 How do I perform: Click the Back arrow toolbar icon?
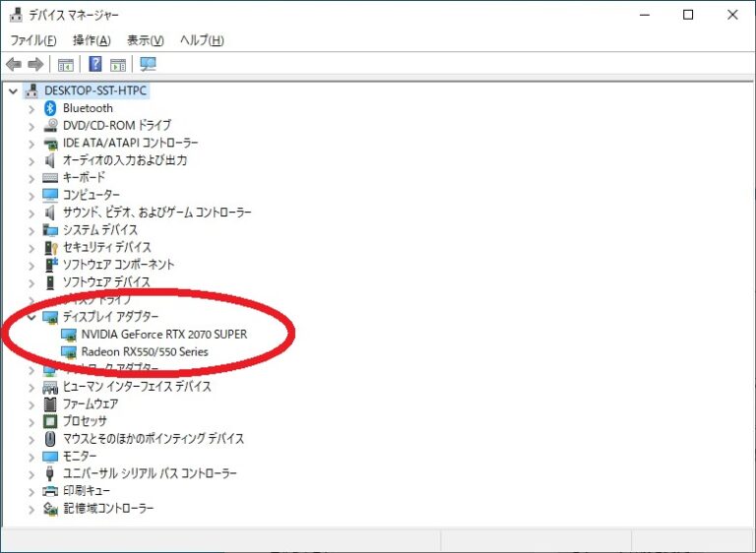[x=14, y=65]
